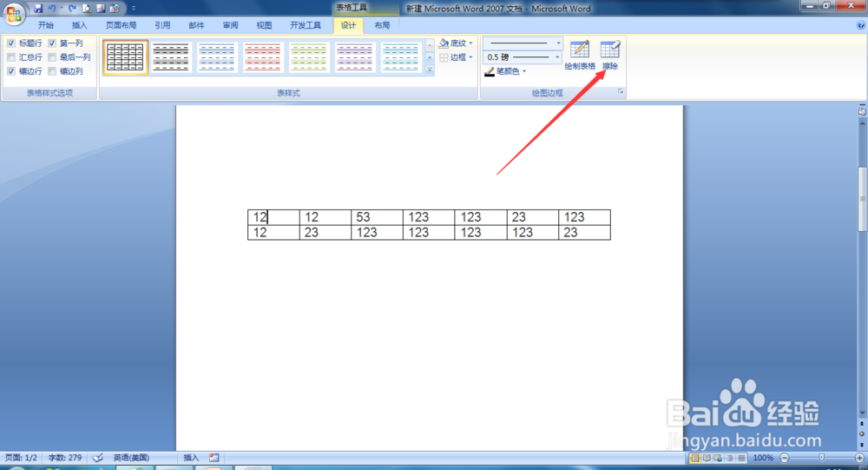Select the Draw Table (绘制表格) tool
Image resolution: width=868 pixels, height=470 pixels.
580,56
